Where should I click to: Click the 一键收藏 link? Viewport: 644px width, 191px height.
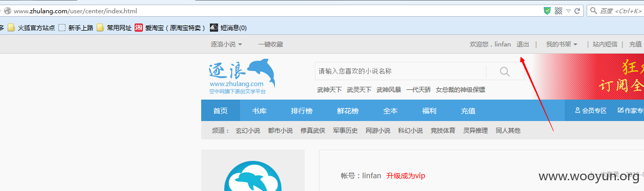[270, 44]
